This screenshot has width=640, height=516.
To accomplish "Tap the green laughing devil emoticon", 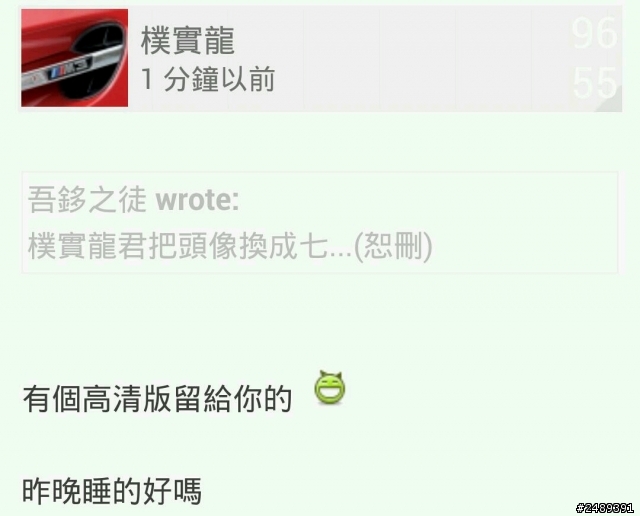I will pyautogui.click(x=329, y=387).
